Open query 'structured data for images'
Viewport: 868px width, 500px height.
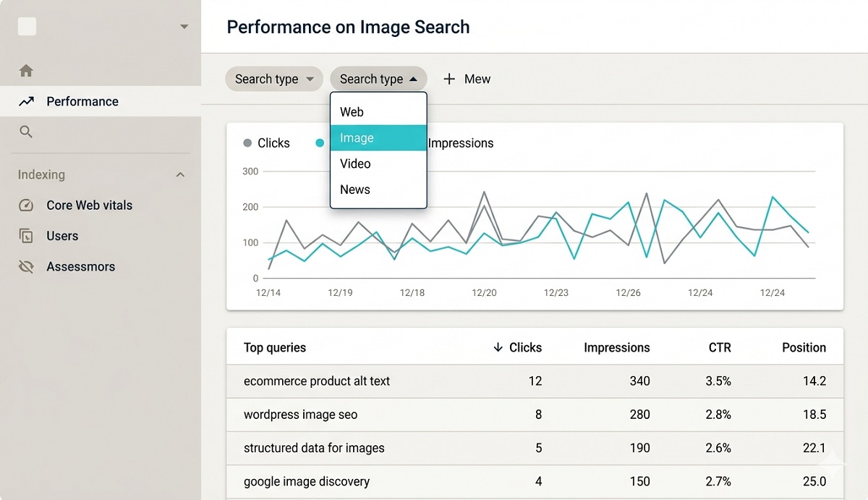point(314,448)
